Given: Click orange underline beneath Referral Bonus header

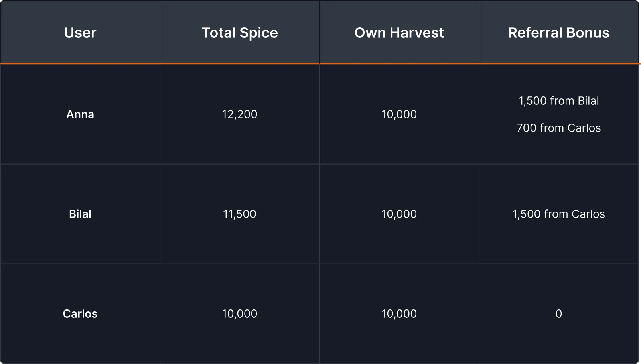Looking at the screenshot, I should tap(558, 63).
